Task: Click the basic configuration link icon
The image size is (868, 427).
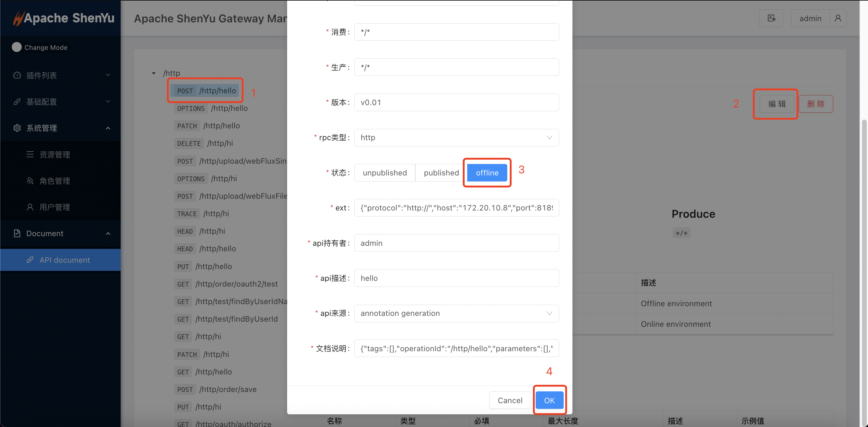Action: [x=17, y=101]
